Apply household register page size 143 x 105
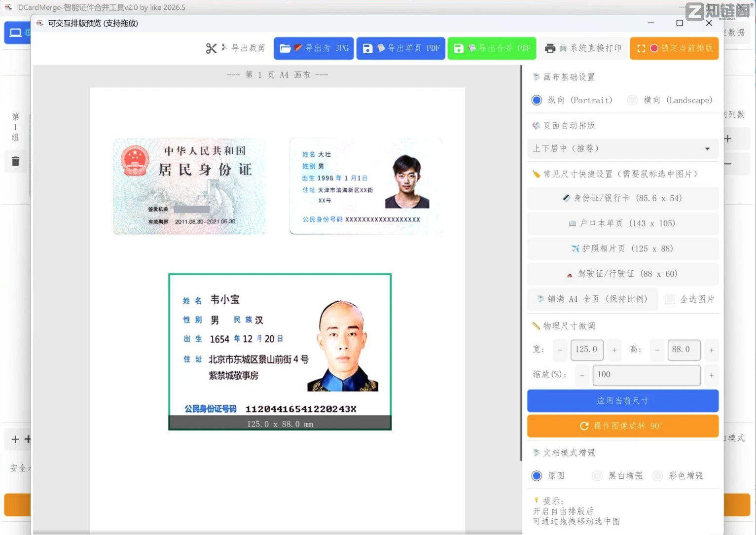756x535 pixels. point(622,223)
